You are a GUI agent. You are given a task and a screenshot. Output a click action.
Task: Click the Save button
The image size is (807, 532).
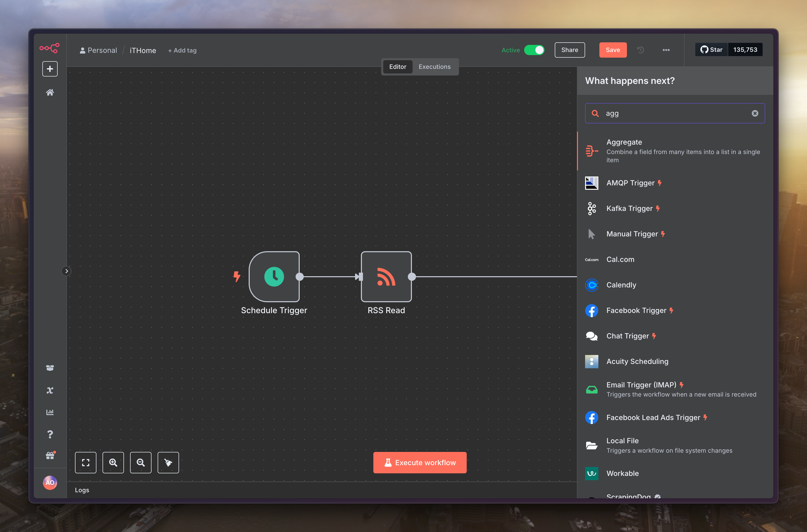(613, 50)
